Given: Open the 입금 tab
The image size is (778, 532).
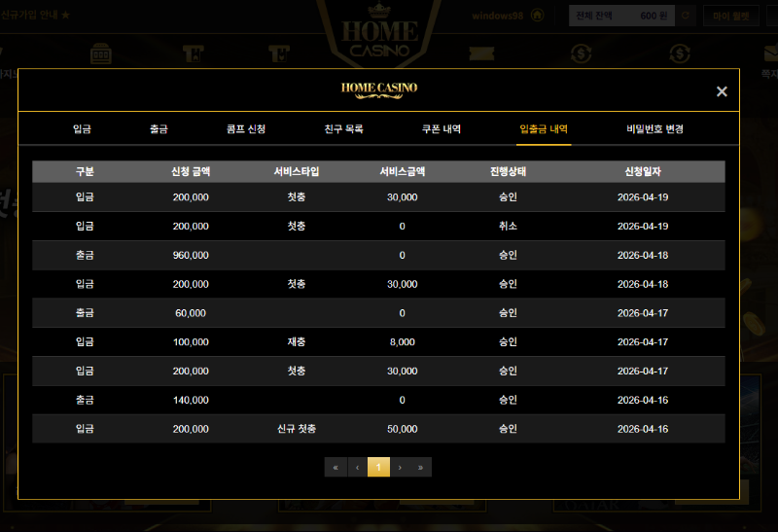Looking at the screenshot, I should point(83,128).
